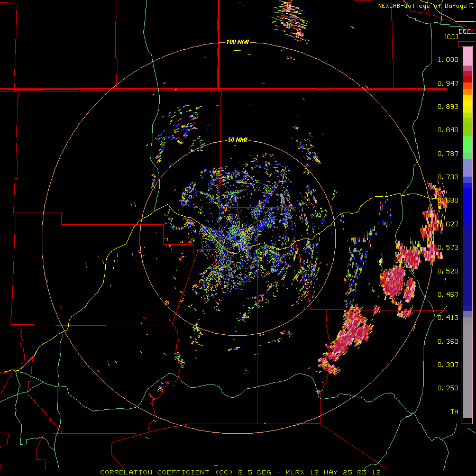The height and width of the screenshot is (476, 476).
Task: Click the yellow segment of the color bar
Action: coord(467,104)
